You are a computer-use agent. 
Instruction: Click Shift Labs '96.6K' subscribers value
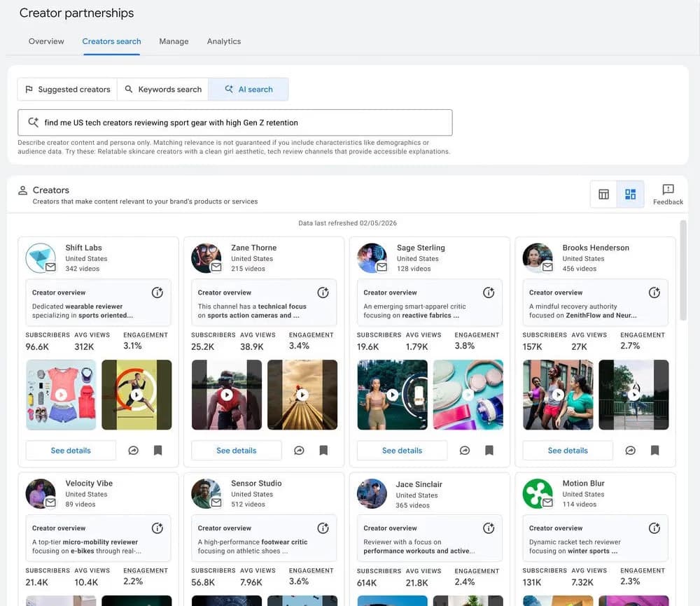[x=37, y=346]
